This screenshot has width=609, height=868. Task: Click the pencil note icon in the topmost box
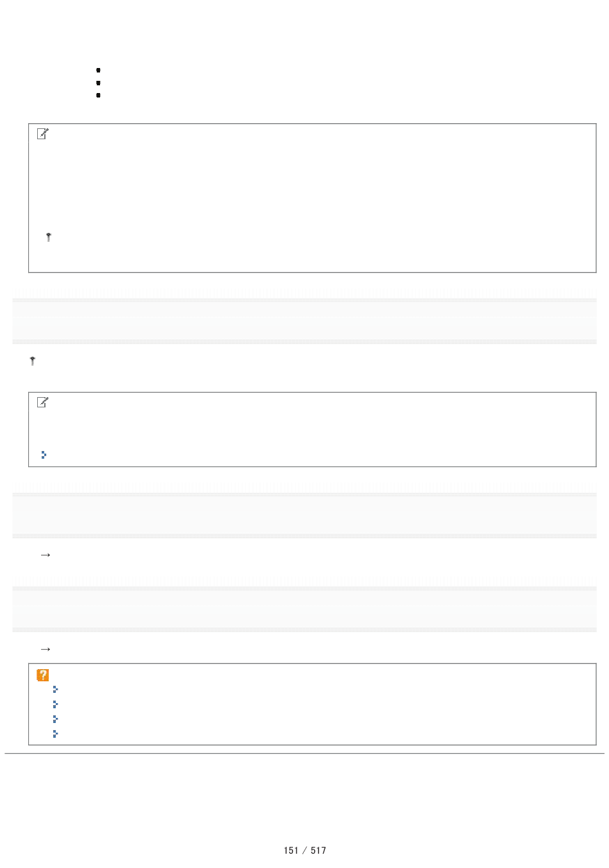43,134
